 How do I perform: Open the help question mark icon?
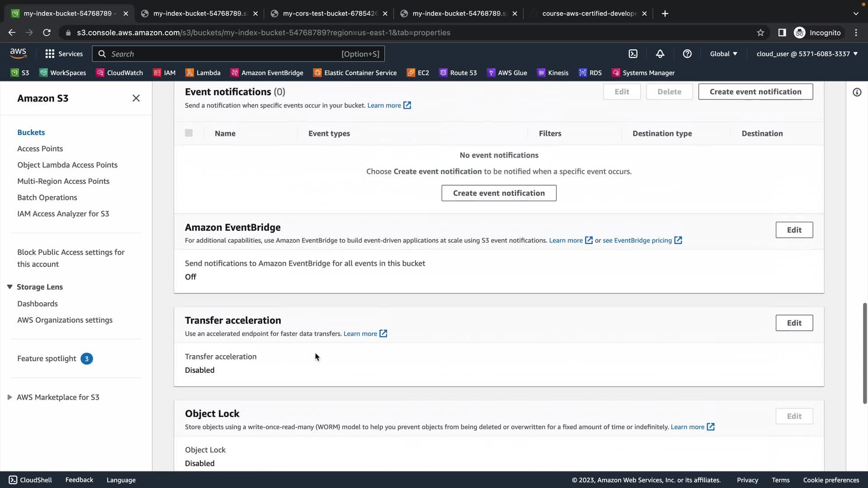pyautogui.click(x=687, y=54)
